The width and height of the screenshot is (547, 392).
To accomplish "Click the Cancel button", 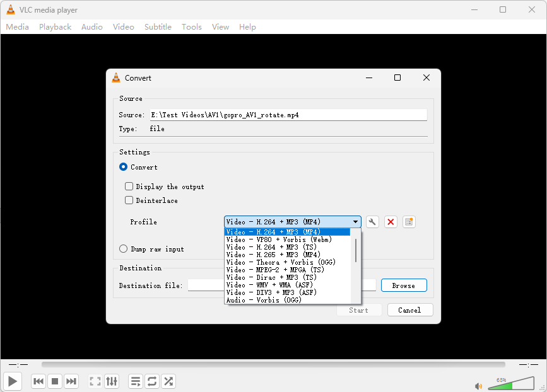I will pyautogui.click(x=410, y=310).
